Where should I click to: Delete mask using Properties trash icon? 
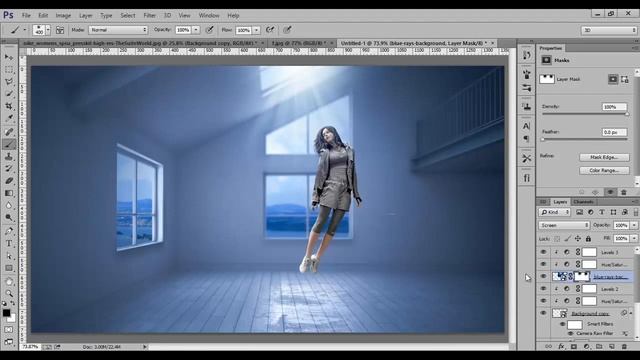[x=624, y=192]
